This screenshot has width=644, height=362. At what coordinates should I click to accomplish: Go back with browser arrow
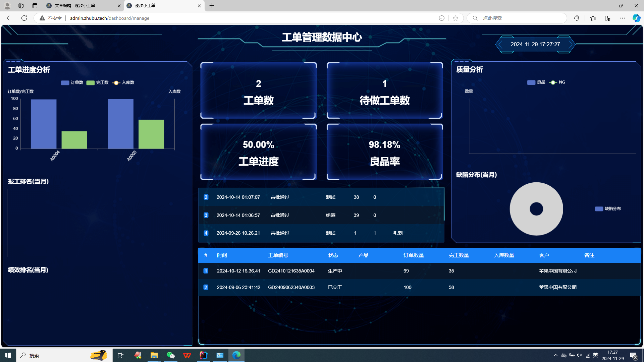point(9,18)
